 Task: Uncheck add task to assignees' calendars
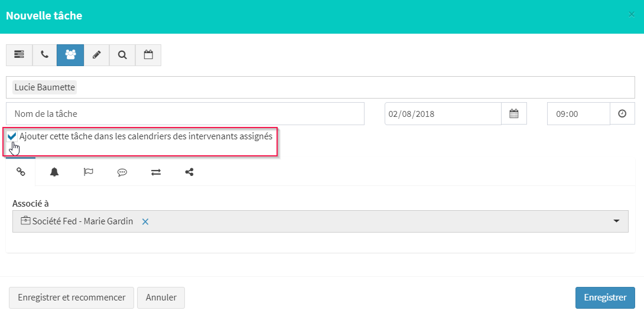tap(12, 136)
